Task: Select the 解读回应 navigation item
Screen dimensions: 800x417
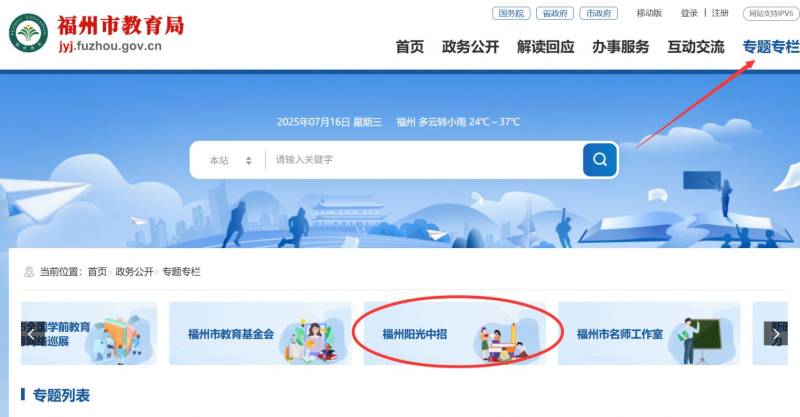Action: click(545, 47)
